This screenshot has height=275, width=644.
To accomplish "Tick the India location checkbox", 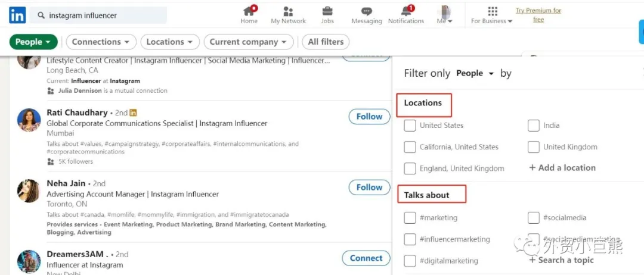I will (x=534, y=126).
